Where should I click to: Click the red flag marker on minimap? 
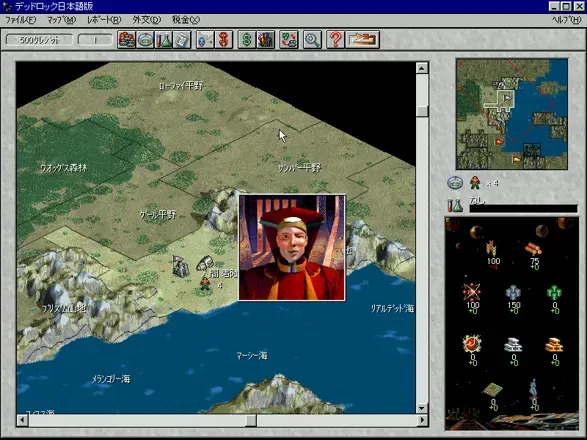pyautogui.click(x=499, y=142)
